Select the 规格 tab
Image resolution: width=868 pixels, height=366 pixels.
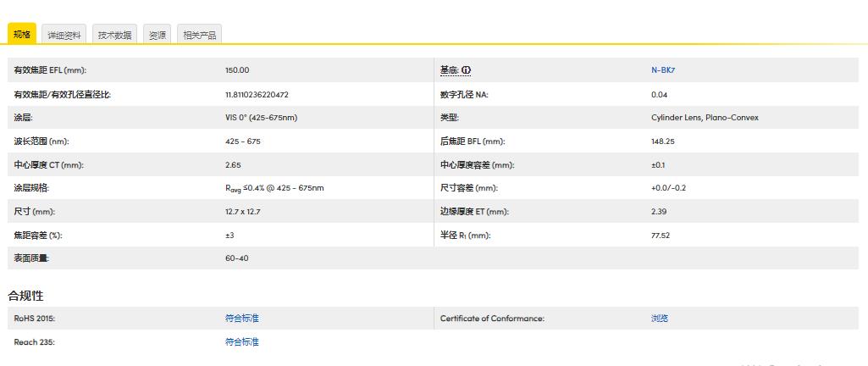(x=22, y=35)
